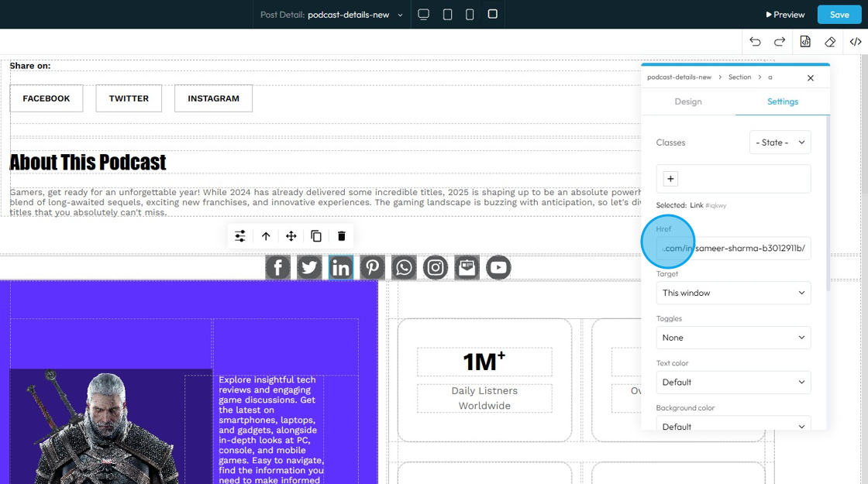Screen dimensions: 868x484
Task: Open the Post Detail page dropdown
Action: 332,15
